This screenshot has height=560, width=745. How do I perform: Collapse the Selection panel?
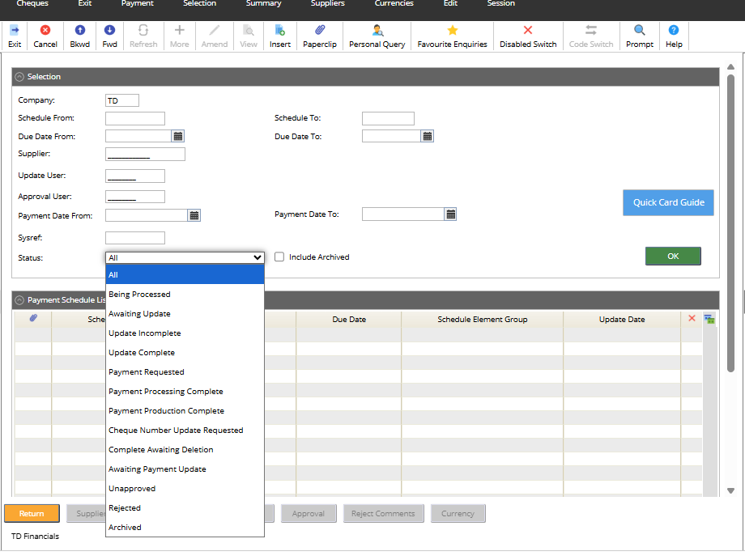pyautogui.click(x=20, y=77)
